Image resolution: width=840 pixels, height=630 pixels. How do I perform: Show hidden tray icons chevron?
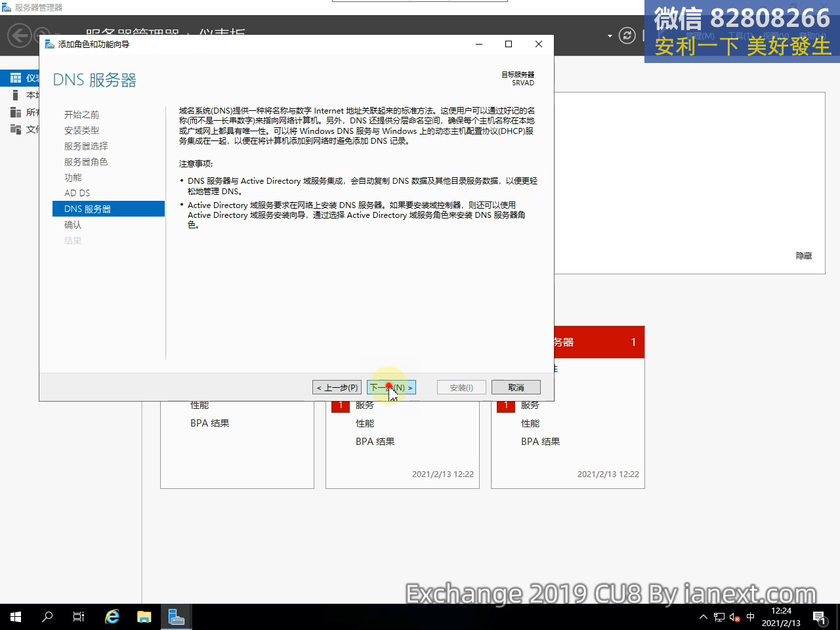703,617
